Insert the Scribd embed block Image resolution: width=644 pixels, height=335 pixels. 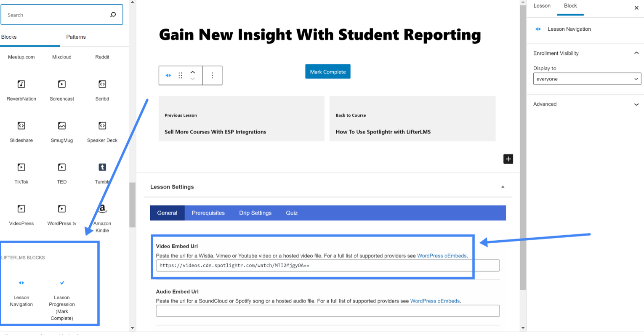(x=102, y=90)
